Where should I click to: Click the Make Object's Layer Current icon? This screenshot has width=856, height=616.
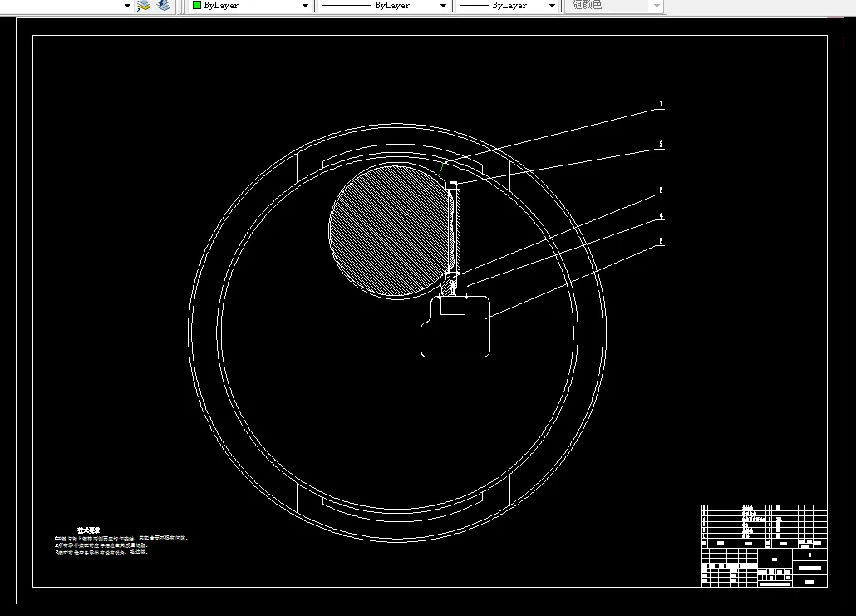(x=143, y=6)
